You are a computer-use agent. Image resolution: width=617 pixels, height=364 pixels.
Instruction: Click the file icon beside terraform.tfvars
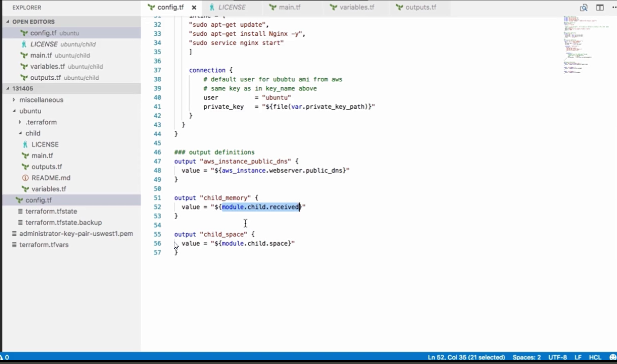(x=15, y=245)
